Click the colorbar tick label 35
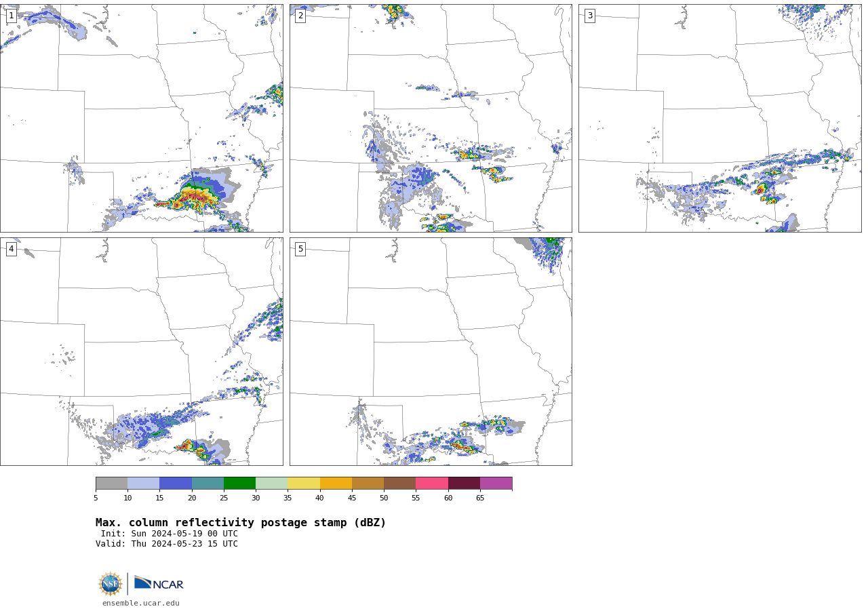This screenshot has height=611, width=868. (x=288, y=498)
